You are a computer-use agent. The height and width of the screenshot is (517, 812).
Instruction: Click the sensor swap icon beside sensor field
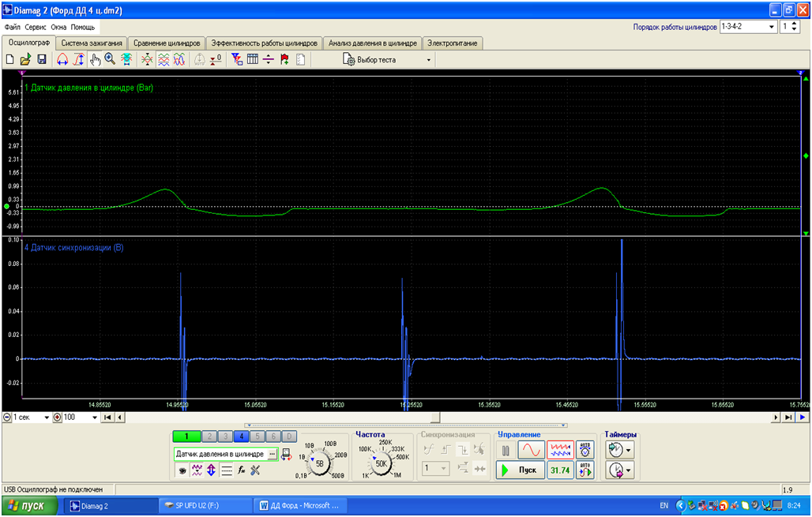tap(286, 455)
